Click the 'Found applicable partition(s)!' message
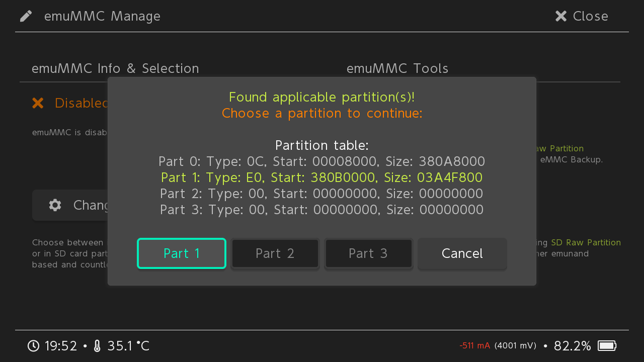This screenshot has height=362, width=644. [x=322, y=97]
